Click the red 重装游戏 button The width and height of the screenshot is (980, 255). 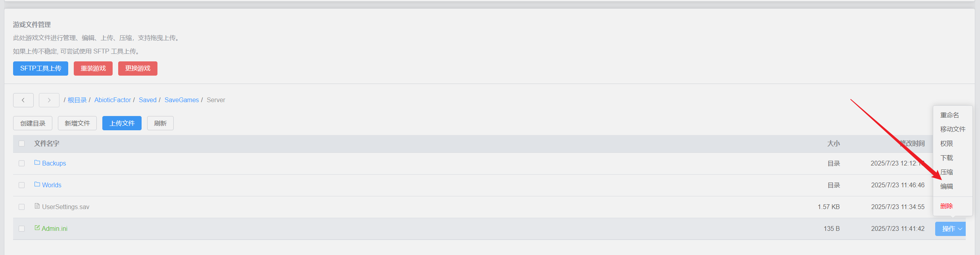pyautogui.click(x=93, y=69)
